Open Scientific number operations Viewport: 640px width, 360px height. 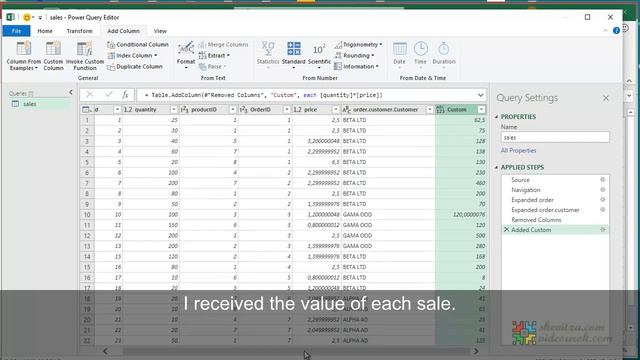coord(319,56)
